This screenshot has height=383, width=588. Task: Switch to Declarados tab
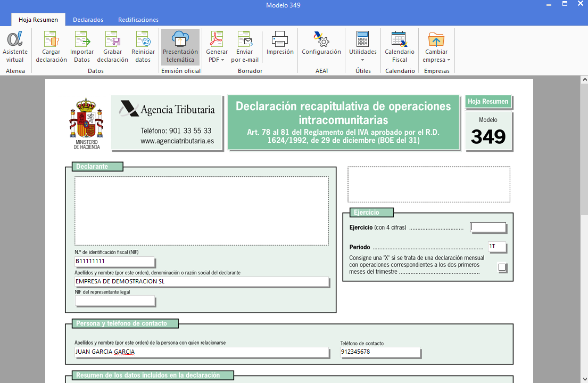pyautogui.click(x=88, y=20)
